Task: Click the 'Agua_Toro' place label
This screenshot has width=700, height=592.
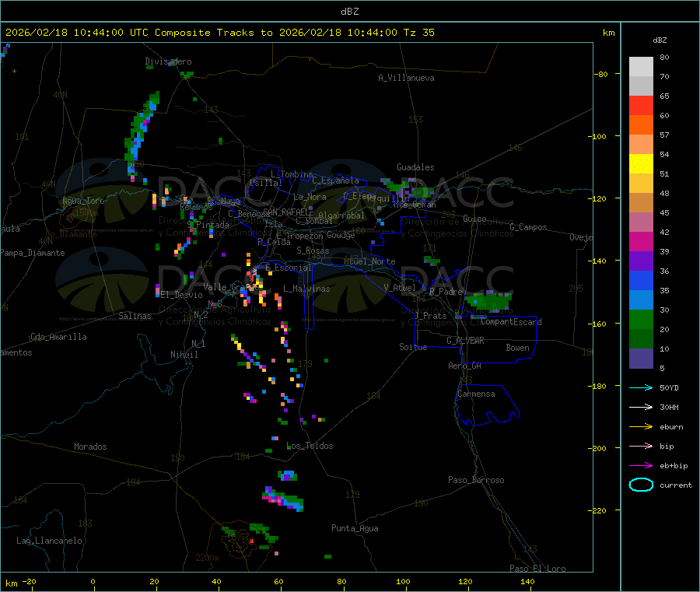Action: [x=83, y=201]
